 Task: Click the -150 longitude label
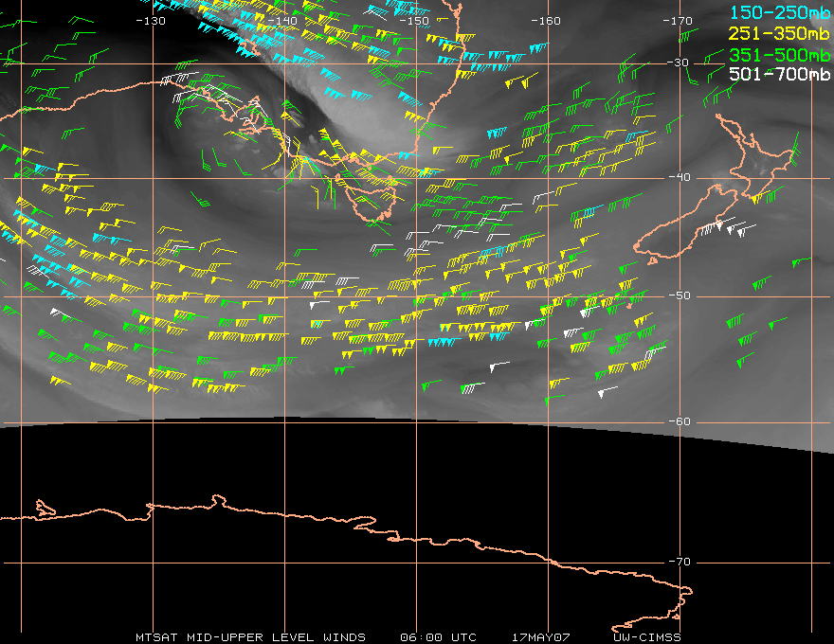414,21
